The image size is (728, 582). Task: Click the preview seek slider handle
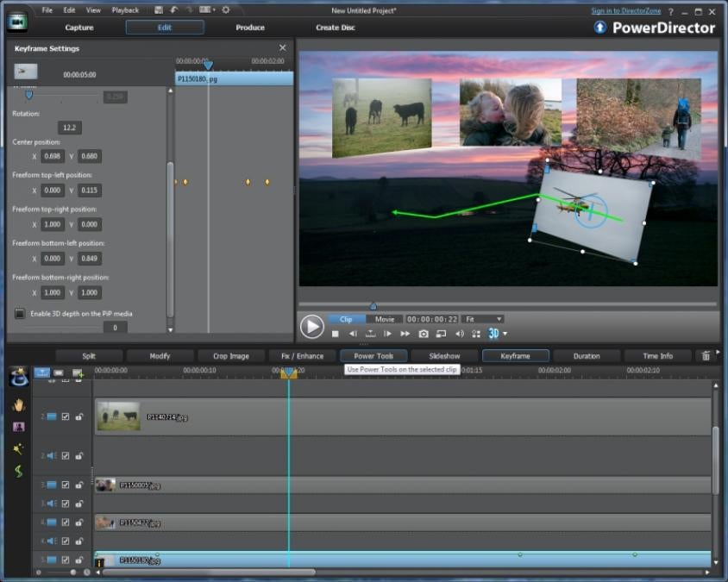coord(373,306)
